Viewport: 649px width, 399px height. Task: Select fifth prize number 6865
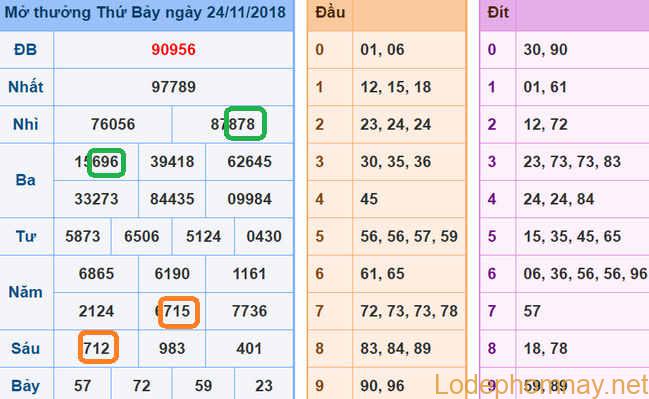[x=96, y=274]
